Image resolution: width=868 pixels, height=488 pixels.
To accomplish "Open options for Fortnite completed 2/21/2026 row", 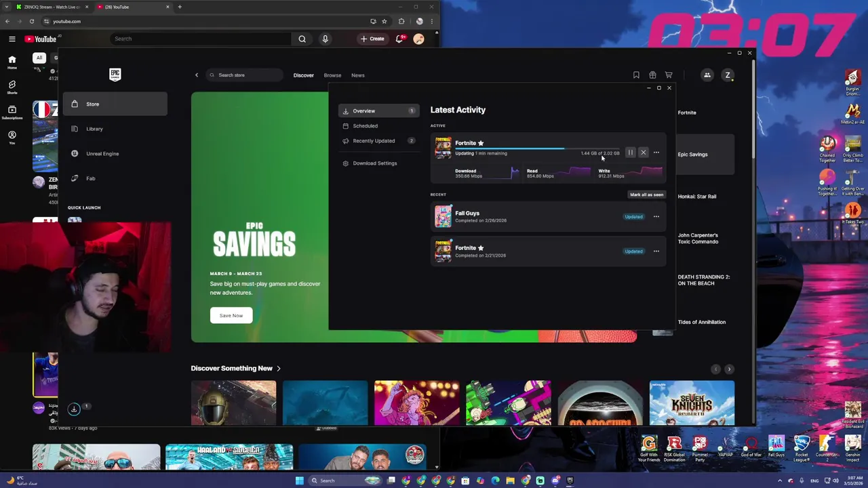I will (656, 251).
